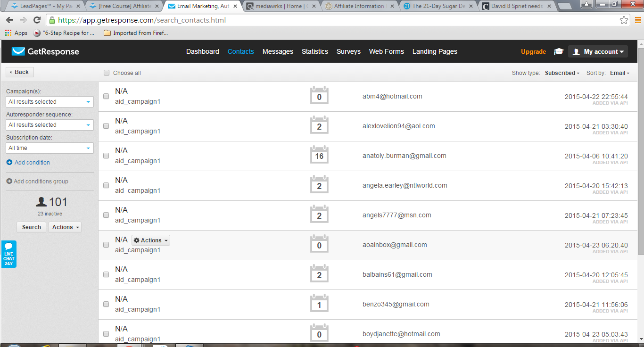
Task: Select the checkbox for anatoly.burman@gmail.com
Action: pyautogui.click(x=106, y=156)
